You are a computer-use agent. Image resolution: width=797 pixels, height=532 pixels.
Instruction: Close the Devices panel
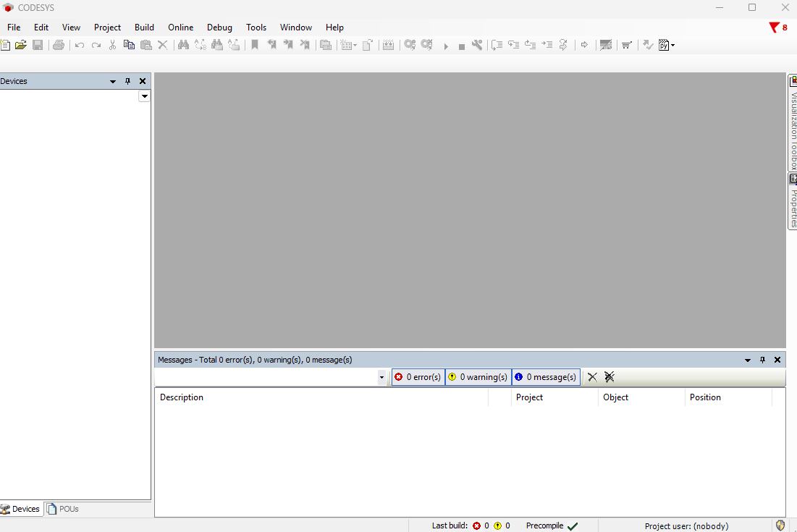143,81
